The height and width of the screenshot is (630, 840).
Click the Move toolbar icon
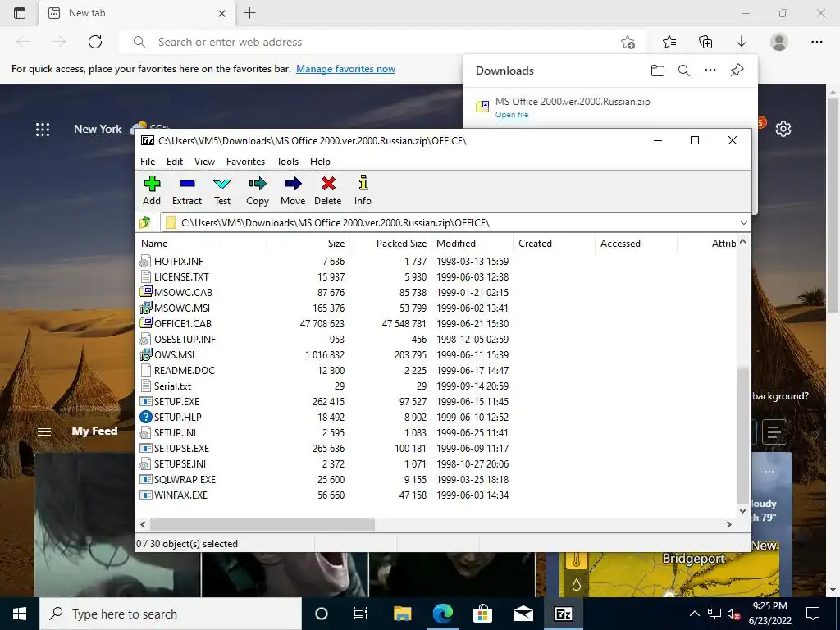[x=293, y=190]
